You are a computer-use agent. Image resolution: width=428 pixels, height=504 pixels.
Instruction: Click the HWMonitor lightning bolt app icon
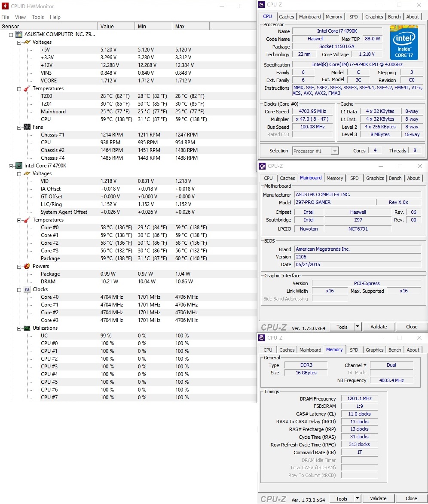(x=5, y=6)
